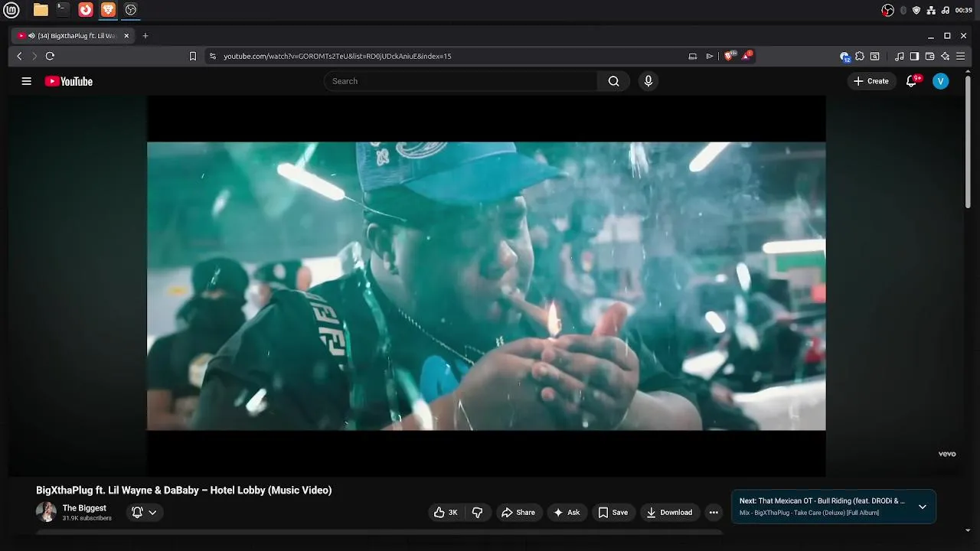Open OBS recording tray icon
The image size is (980, 551).
point(887,10)
